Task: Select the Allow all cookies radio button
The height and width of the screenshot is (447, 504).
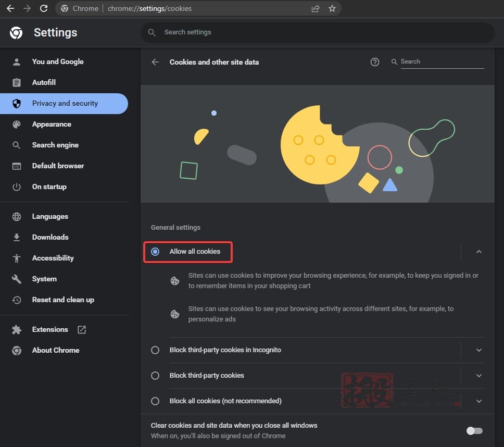Action: (155, 252)
